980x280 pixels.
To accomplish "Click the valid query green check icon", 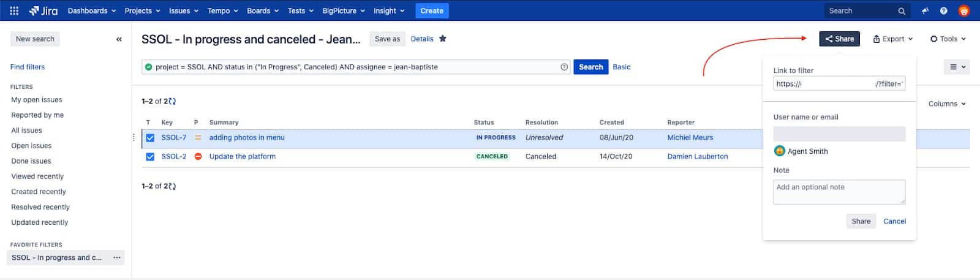I will [148, 67].
